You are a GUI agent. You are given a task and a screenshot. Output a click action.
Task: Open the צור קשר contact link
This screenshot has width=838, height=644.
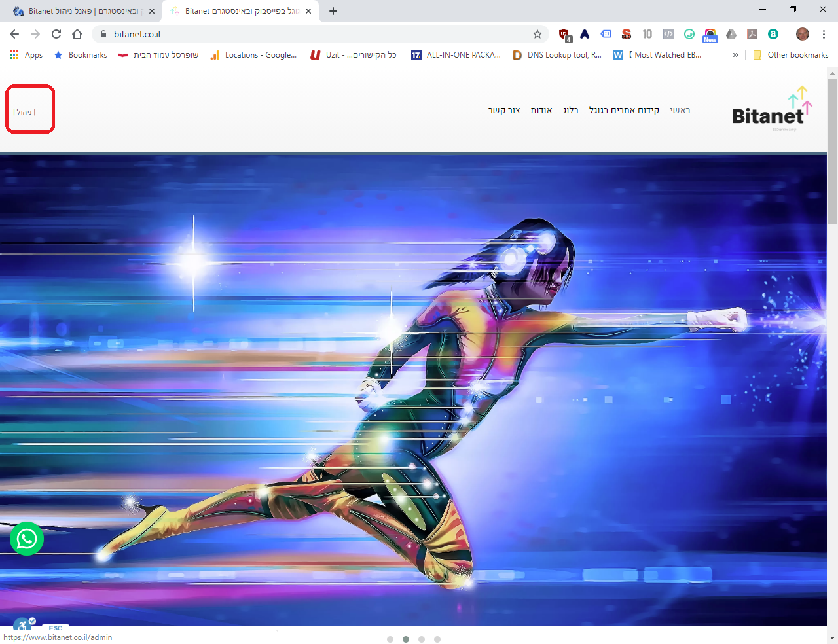504,110
